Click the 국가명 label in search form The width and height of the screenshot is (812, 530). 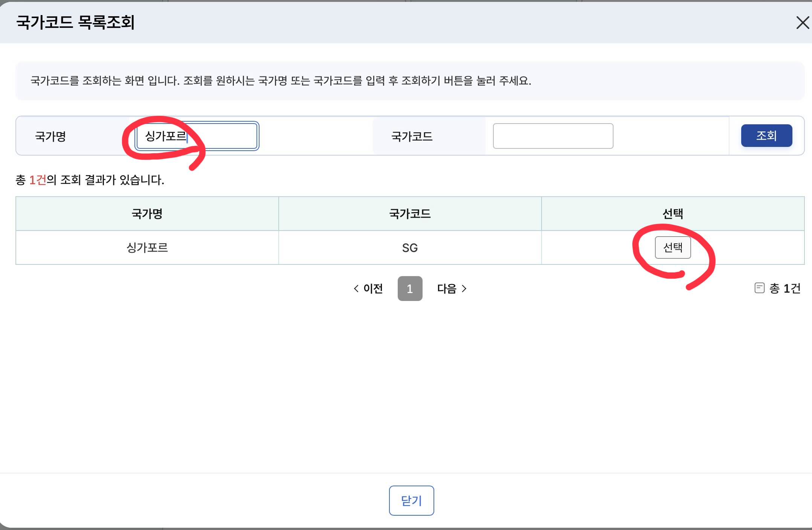[50, 136]
